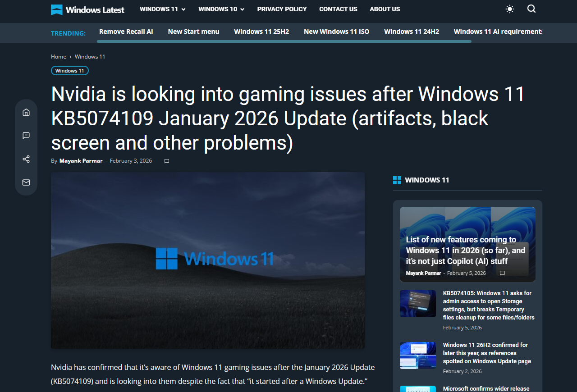Open comments via floating sidebar icon
The image size is (577, 392).
26,136
